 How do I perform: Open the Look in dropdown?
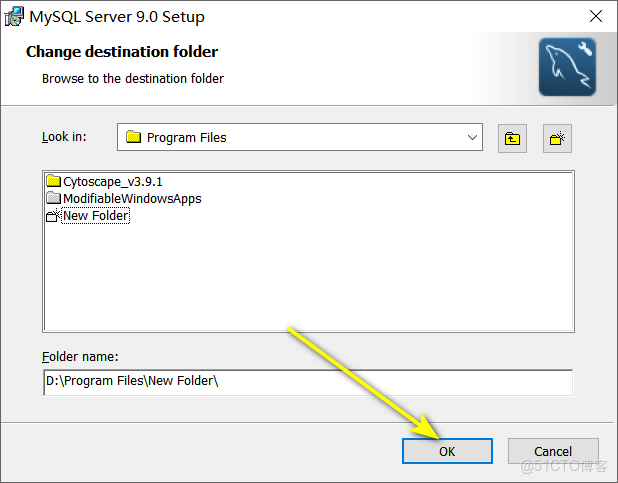click(x=300, y=137)
